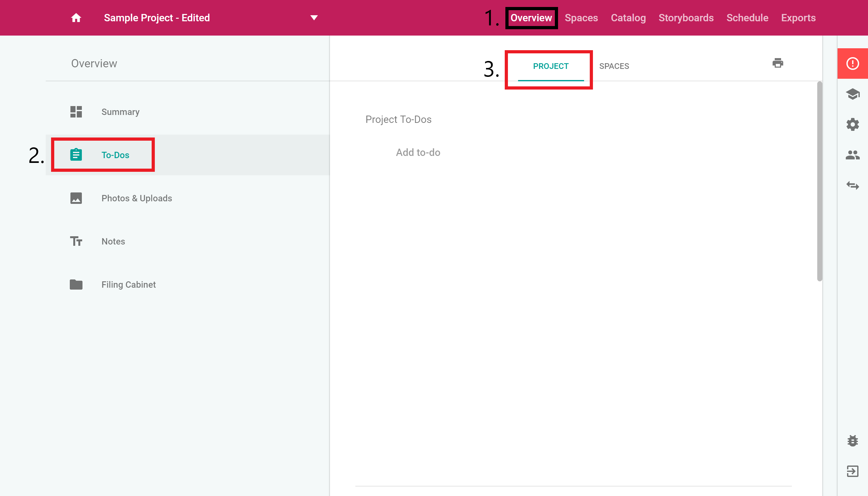The width and height of the screenshot is (868, 496).
Task: Click the print icon
Action: click(x=778, y=63)
